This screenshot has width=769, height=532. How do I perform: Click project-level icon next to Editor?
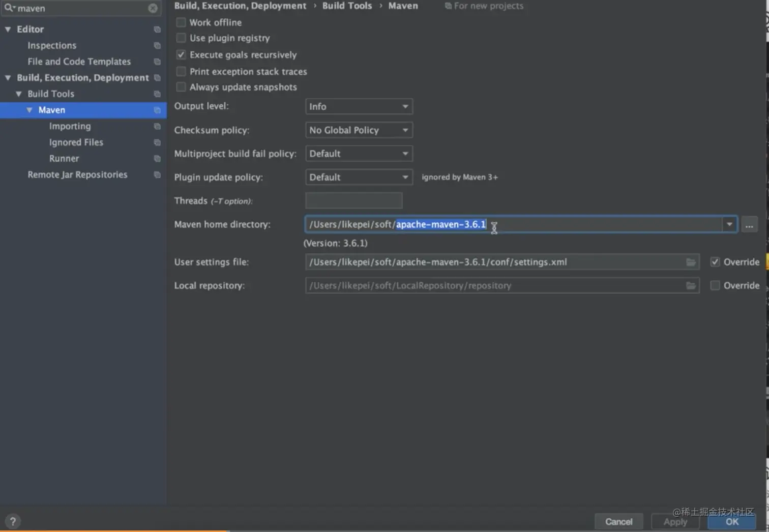point(157,29)
